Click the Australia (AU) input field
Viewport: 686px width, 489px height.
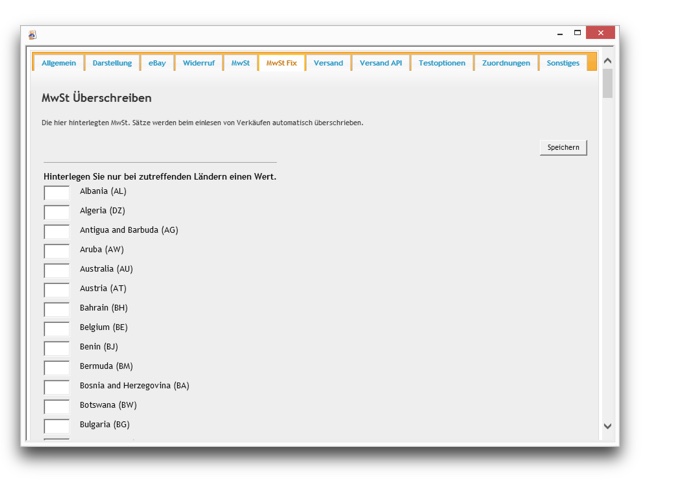pyautogui.click(x=56, y=270)
